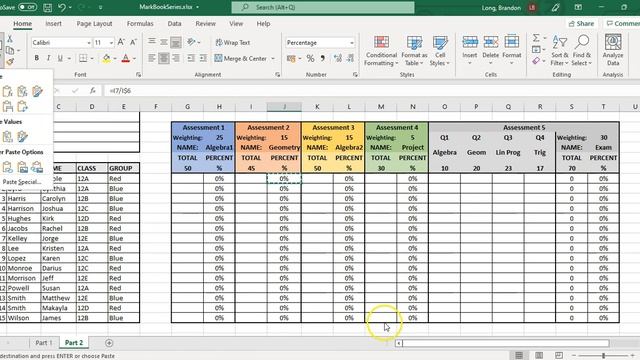Align text right
Screen dimensions: 640x360
coord(176,58)
